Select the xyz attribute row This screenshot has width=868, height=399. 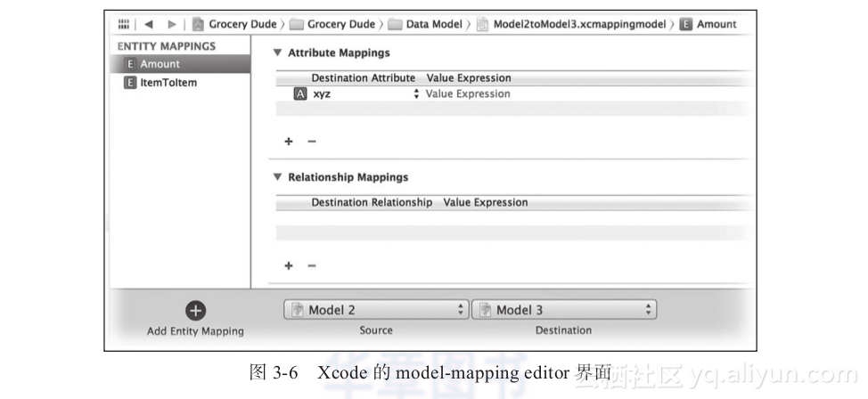pyautogui.click(x=513, y=94)
